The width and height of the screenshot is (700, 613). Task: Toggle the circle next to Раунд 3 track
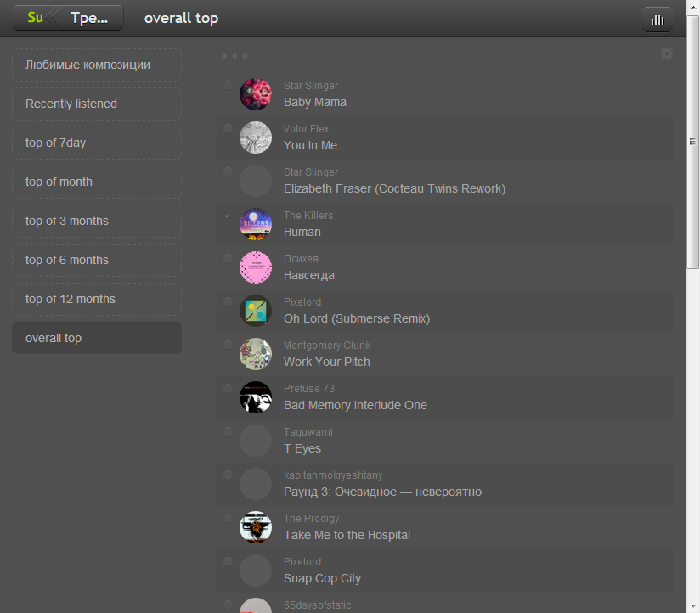tap(227, 475)
